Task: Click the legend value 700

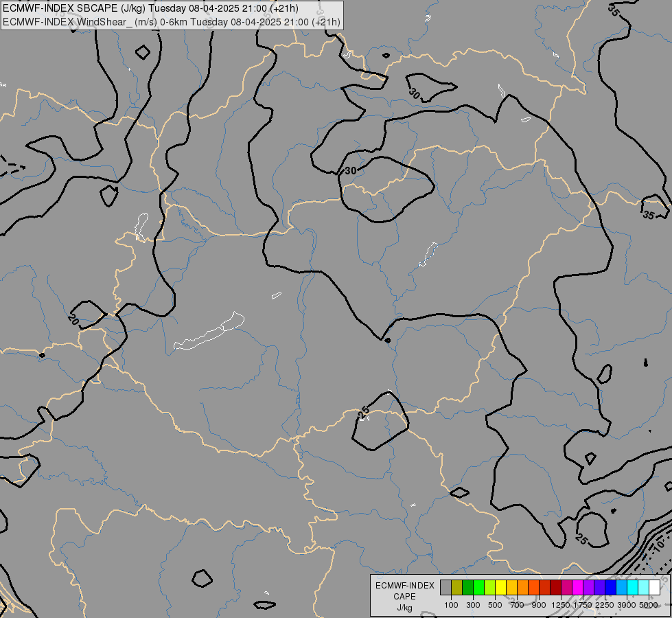Action: point(518,605)
